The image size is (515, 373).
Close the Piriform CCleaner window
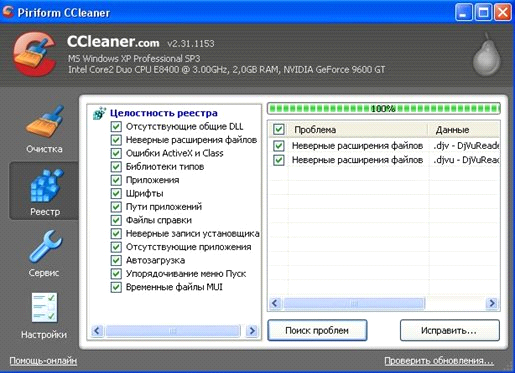(503, 13)
